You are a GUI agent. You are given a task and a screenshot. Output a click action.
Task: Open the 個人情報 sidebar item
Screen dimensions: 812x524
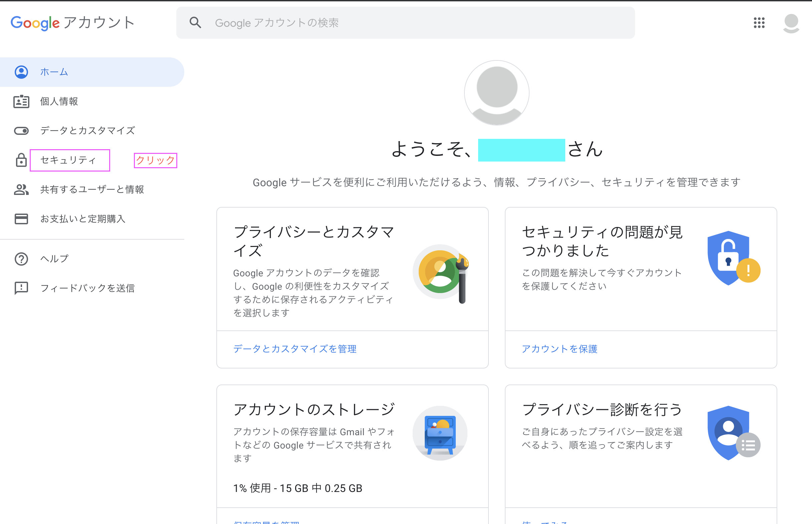click(92, 101)
